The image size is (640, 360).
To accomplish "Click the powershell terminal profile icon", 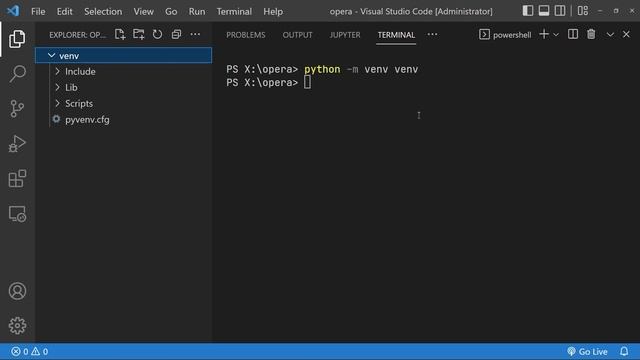I will [x=484, y=34].
